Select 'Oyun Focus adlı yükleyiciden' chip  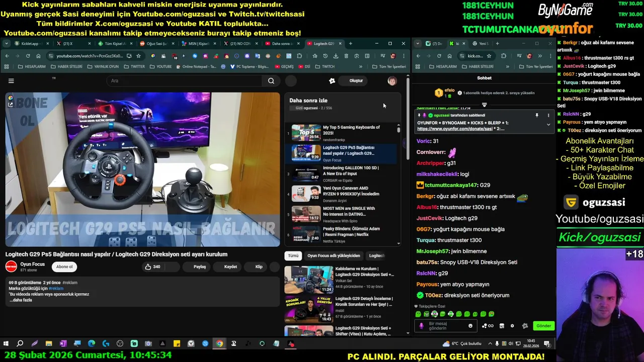coord(334,255)
